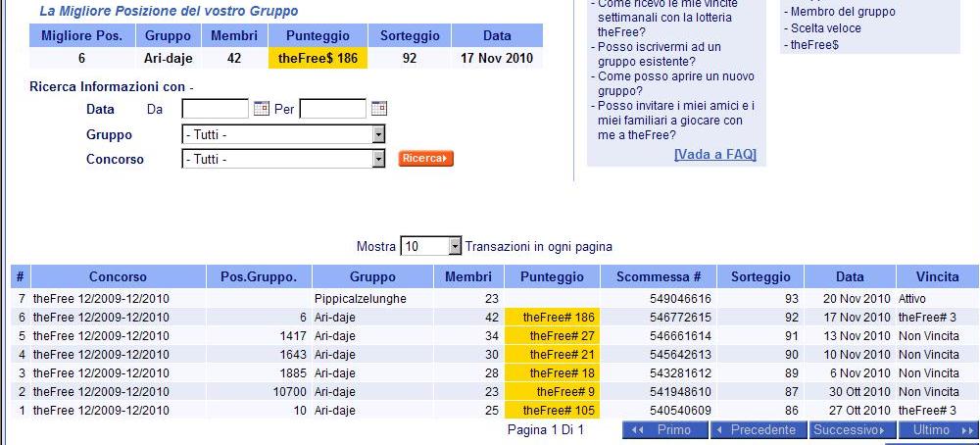Open FAQ about opening a new group
The width and height of the screenshot is (980, 445).
tap(674, 83)
